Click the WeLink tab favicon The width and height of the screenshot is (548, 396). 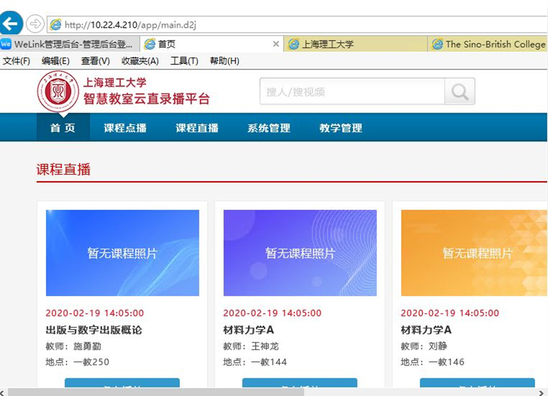pyautogui.click(x=6, y=44)
